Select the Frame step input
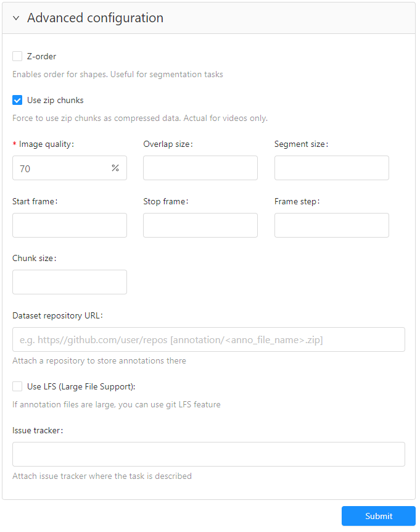 331,225
